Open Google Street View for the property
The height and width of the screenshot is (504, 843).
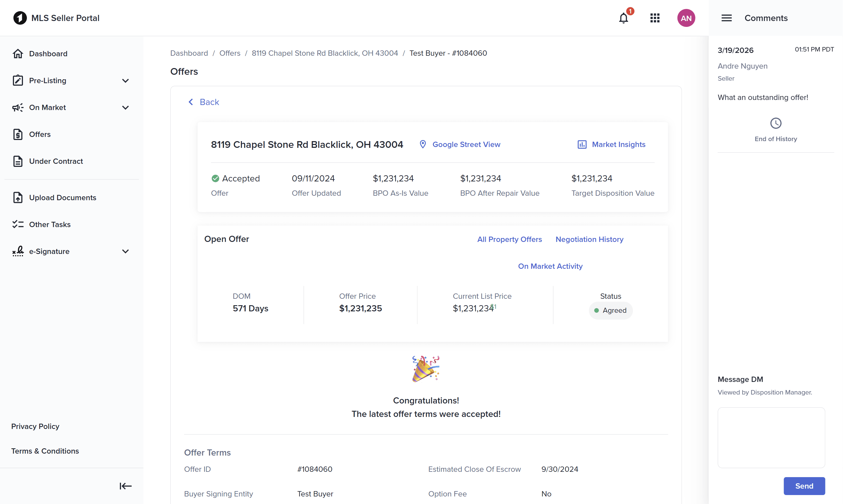tap(466, 144)
